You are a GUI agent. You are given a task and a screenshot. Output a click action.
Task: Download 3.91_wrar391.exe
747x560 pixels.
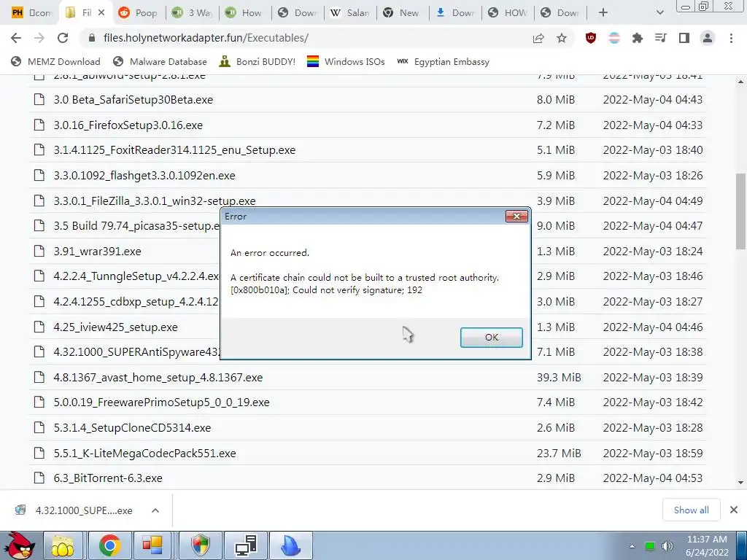coord(97,252)
